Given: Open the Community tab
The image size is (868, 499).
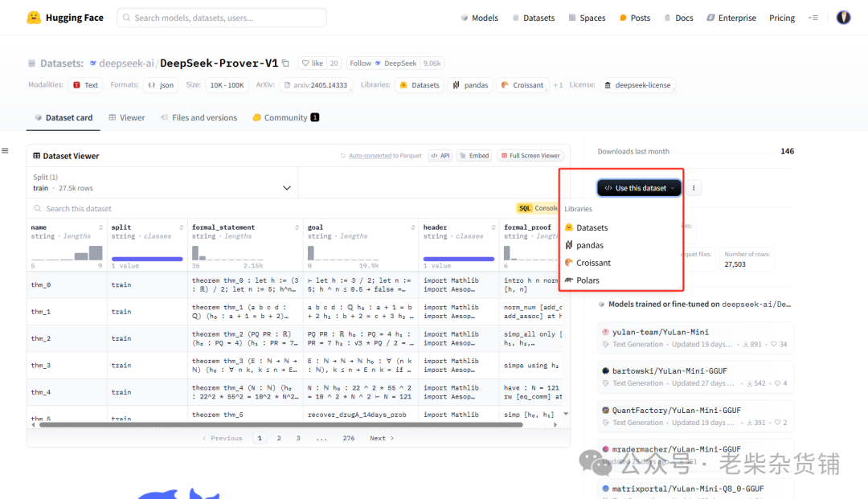Looking at the screenshot, I should pos(285,117).
